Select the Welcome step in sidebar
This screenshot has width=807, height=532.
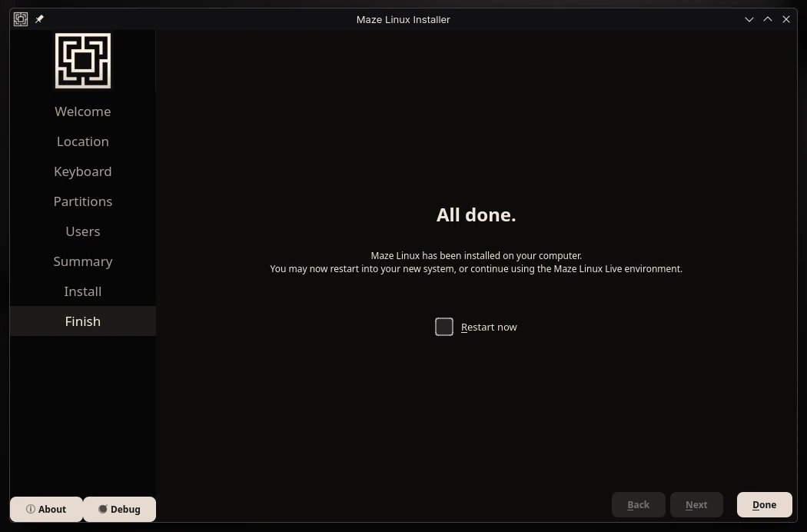[83, 111]
